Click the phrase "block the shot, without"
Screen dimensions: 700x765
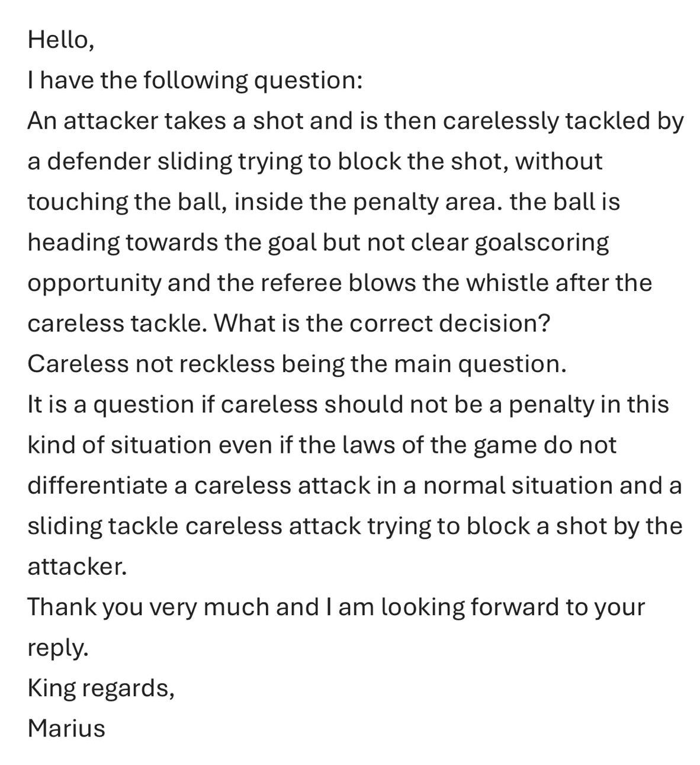click(470, 161)
